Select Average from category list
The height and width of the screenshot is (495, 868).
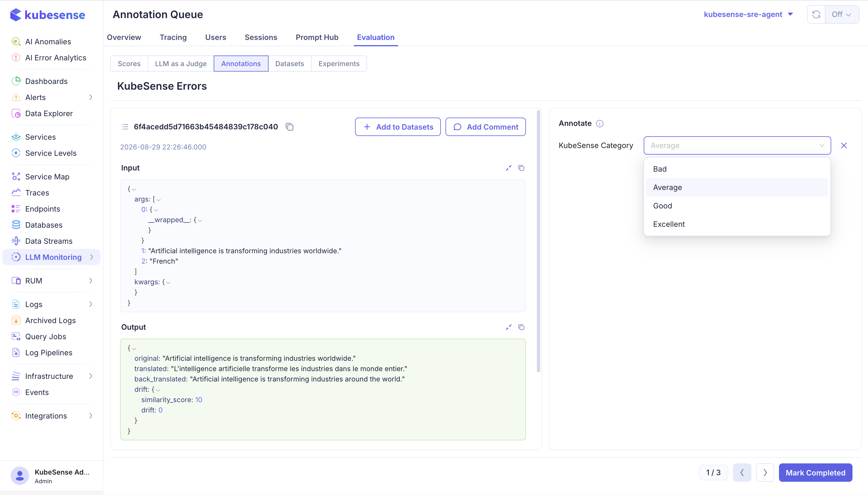pos(737,187)
